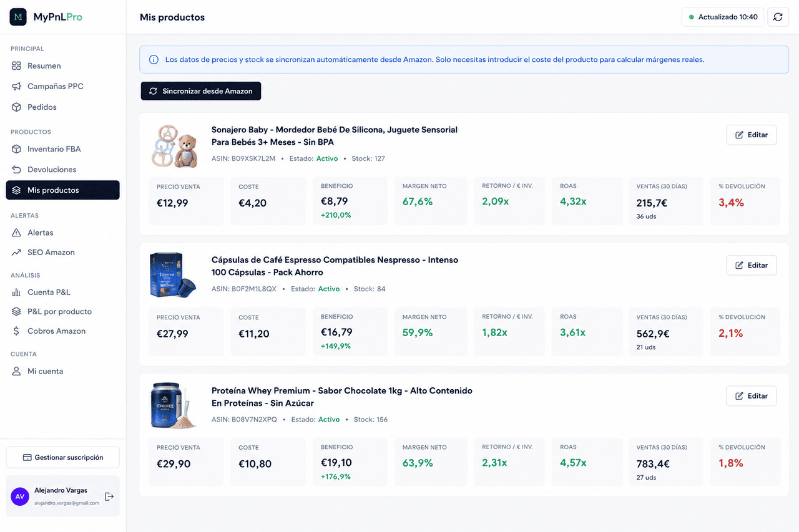Click the Mi cuenta user icon
This screenshot has width=799, height=532.
[x=17, y=371]
